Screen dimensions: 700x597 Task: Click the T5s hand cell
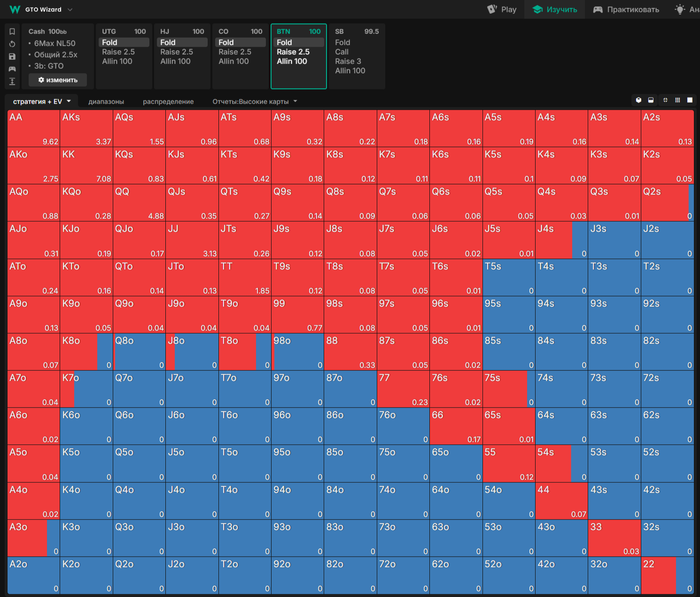(x=509, y=277)
